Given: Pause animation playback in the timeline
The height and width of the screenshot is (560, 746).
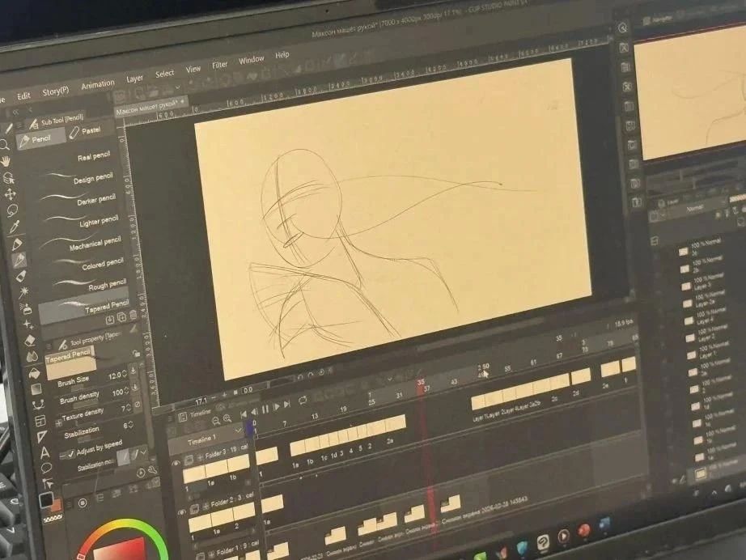Looking at the screenshot, I should pyautogui.click(x=265, y=409).
